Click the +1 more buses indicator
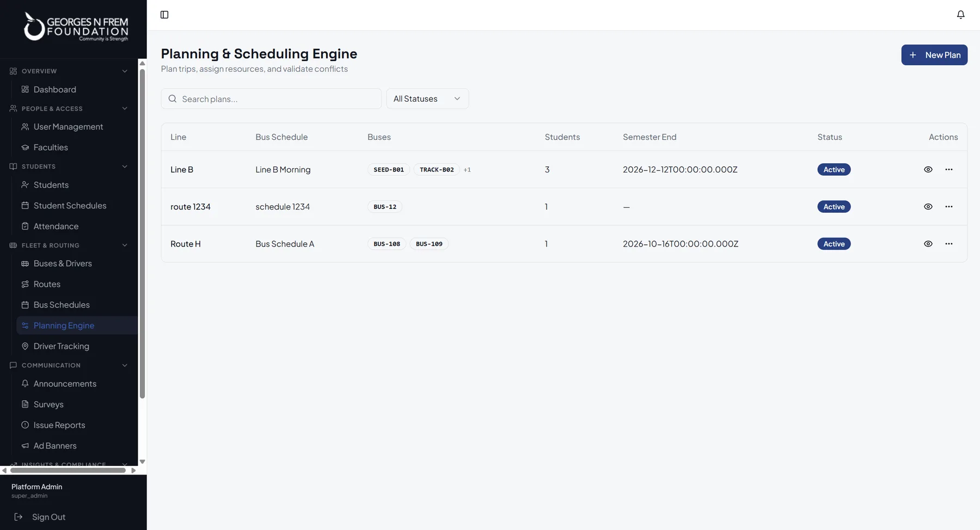Screen dimensions: 980x530 click(x=467, y=170)
